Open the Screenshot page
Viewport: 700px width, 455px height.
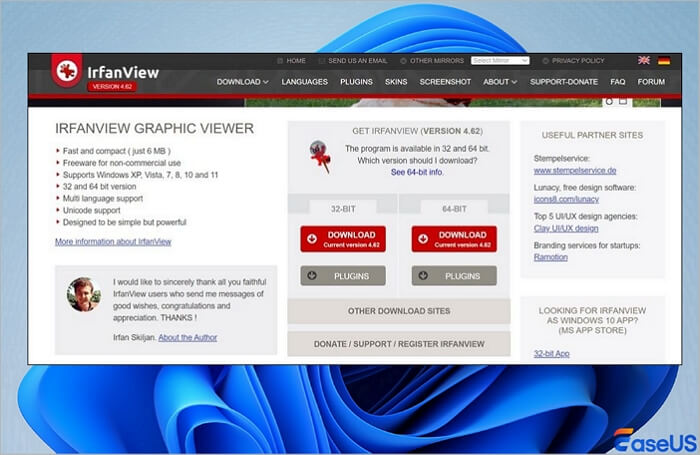pos(445,82)
